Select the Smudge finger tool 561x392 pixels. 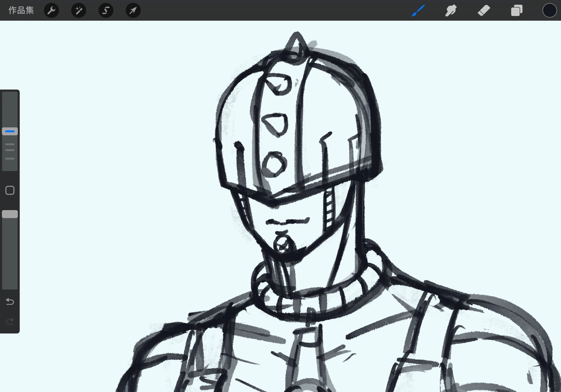coord(451,10)
